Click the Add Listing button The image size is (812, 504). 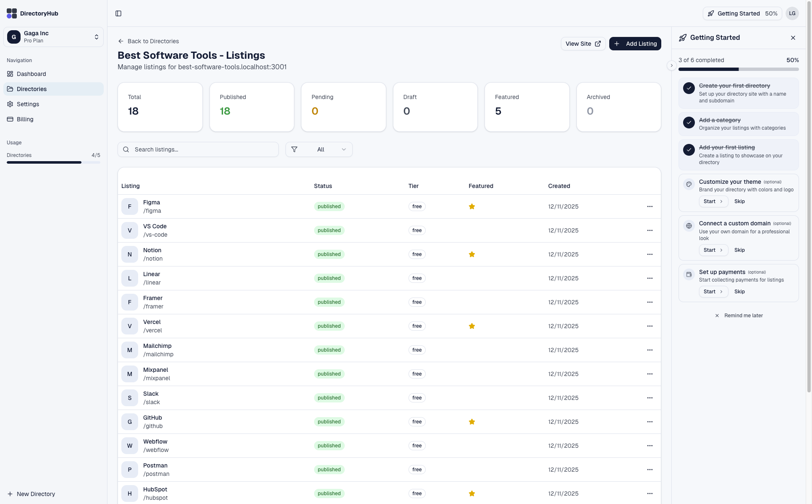[635, 44]
